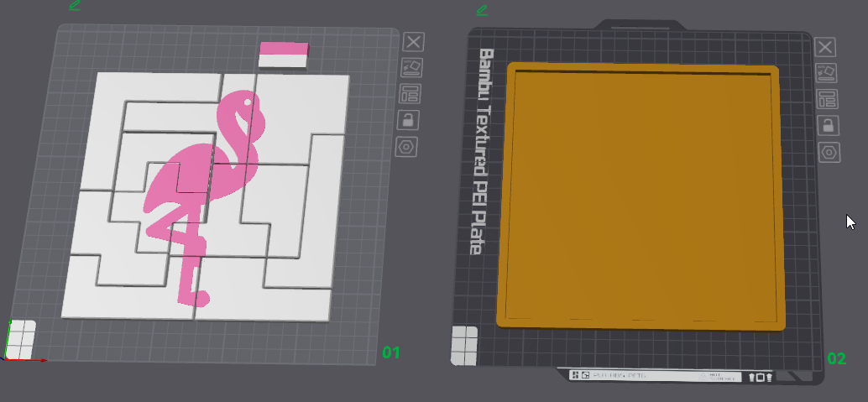Toggle the lock on plate 02

point(829,126)
